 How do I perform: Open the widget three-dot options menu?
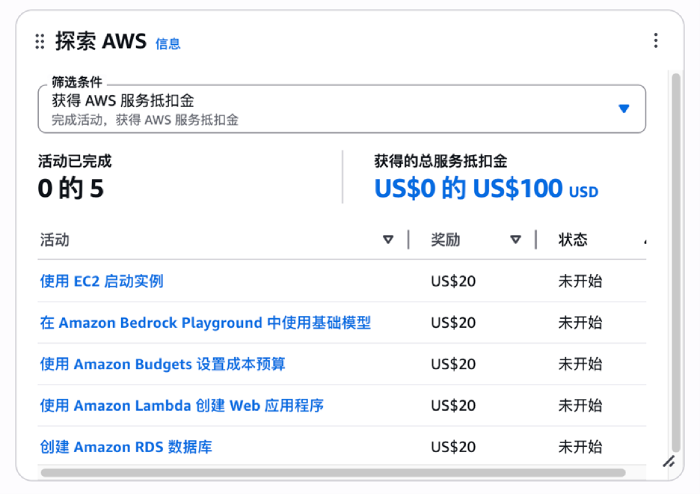pyautogui.click(x=656, y=41)
